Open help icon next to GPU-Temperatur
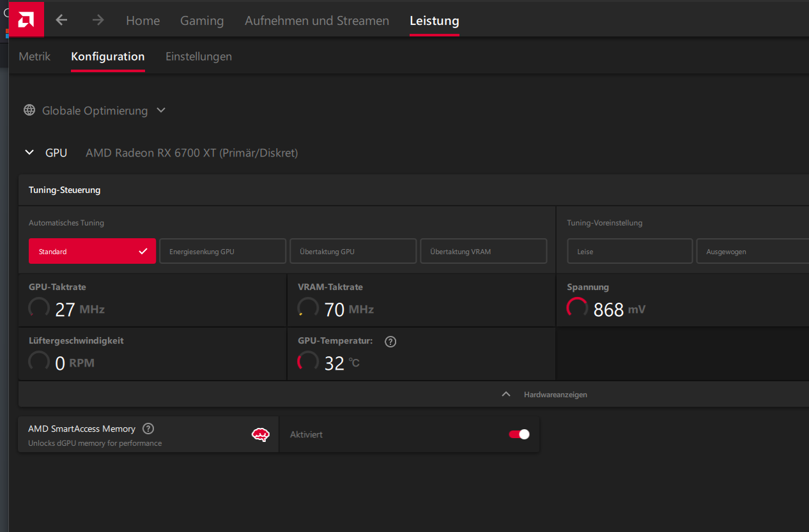The width and height of the screenshot is (809, 532). [391, 341]
